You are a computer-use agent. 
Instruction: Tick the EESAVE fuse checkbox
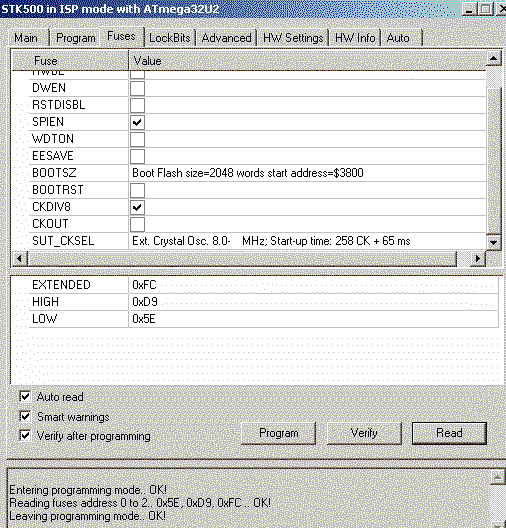pyautogui.click(x=137, y=156)
